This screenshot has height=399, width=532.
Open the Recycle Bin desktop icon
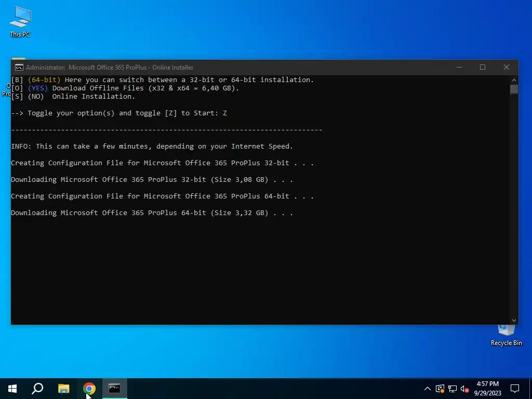506,336
